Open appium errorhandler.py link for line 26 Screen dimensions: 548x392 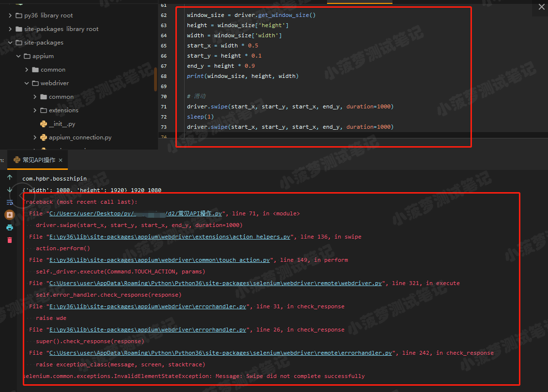[x=147, y=330]
